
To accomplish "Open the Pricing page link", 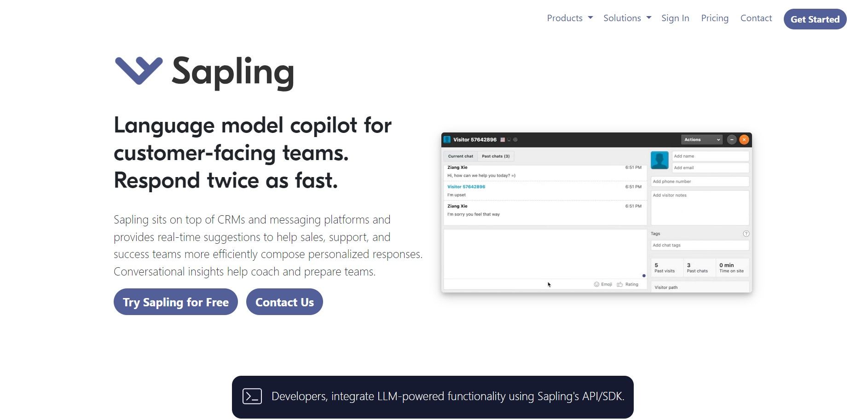I will tap(715, 18).
